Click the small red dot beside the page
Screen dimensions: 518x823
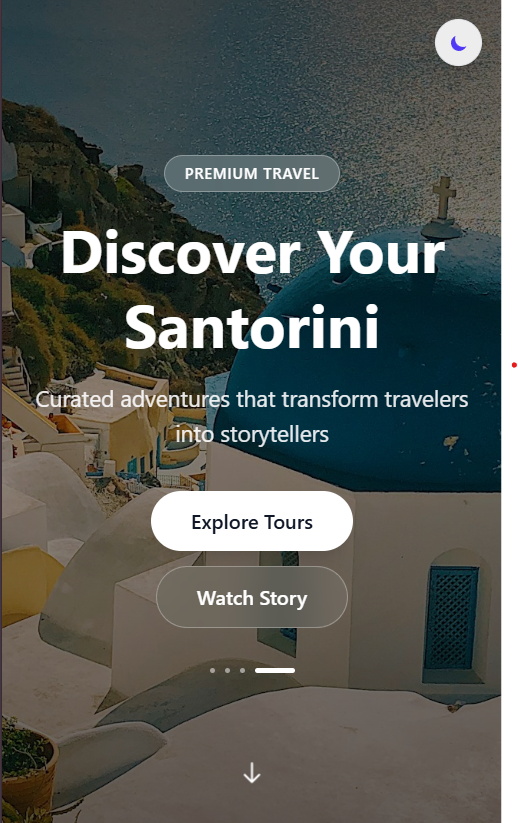tap(514, 365)
